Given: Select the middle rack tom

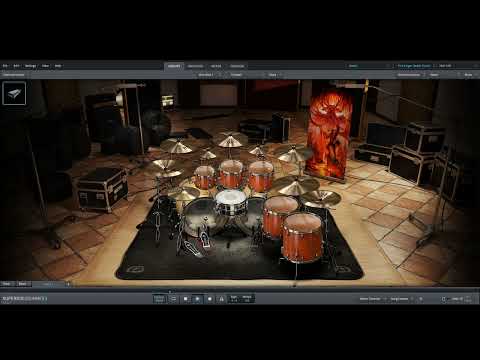Looking at the screenshot, I should point(231,174).
